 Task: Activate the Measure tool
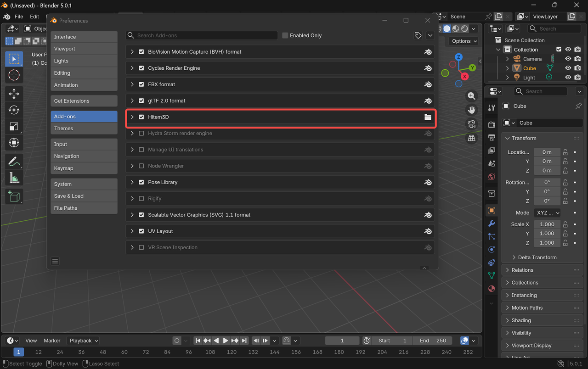pyautogui.click(x=14, y=178)
